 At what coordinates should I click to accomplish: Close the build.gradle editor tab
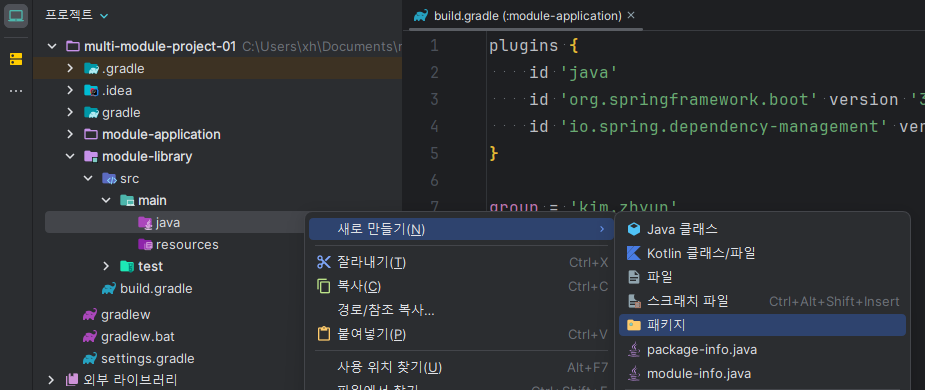point(631,15)
